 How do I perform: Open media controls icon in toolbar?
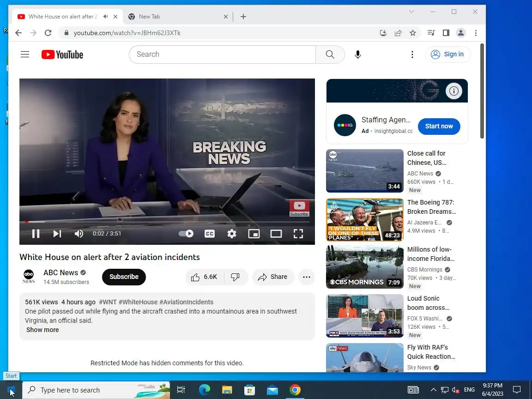click(431, 33)
